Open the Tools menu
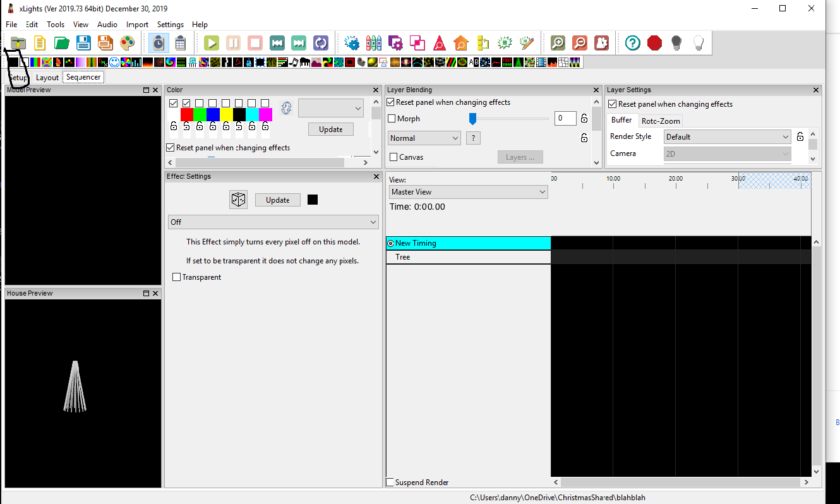 [56, 25]
